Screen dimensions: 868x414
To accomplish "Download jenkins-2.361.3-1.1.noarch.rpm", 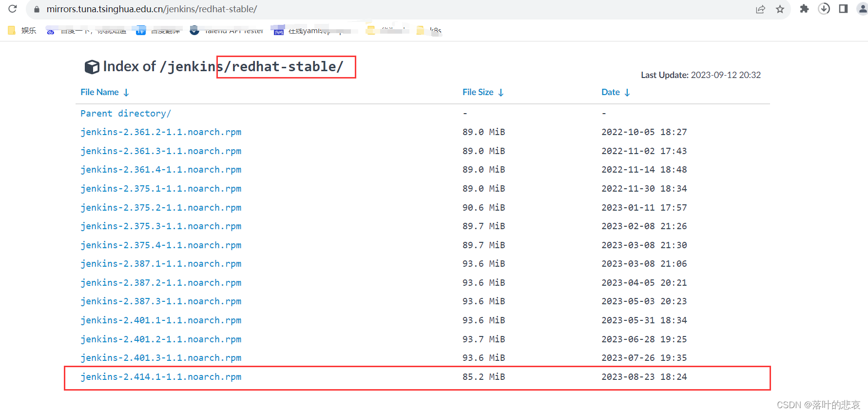I will pyautogui.click(x=161, y=151).
